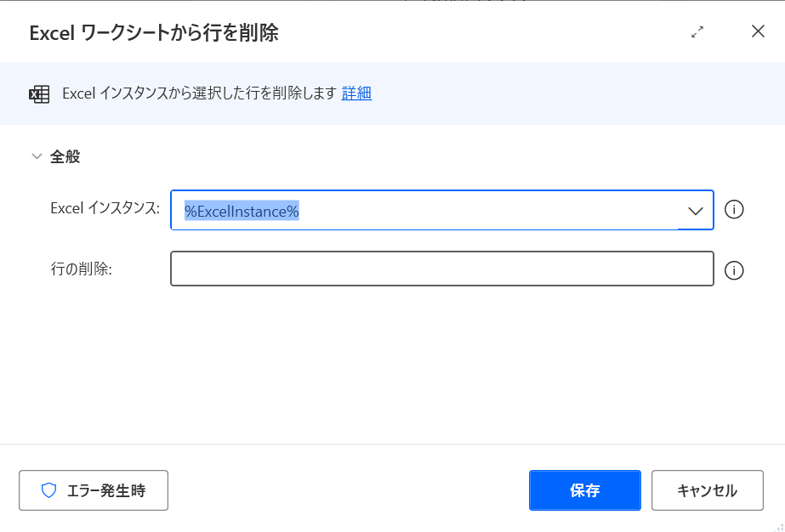Focus the 行の削除 input field
The height and width of the screenshot is (532, 785).
[441, 269]
